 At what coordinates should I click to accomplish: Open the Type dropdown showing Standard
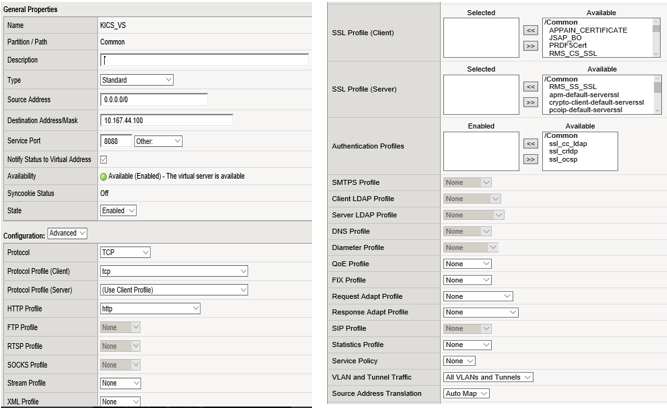137,80
